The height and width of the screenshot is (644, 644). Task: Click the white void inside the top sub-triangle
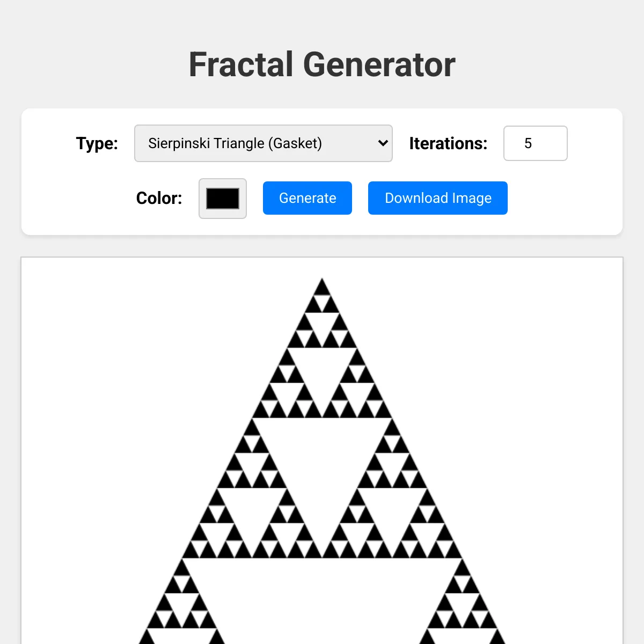coord(322,370)
